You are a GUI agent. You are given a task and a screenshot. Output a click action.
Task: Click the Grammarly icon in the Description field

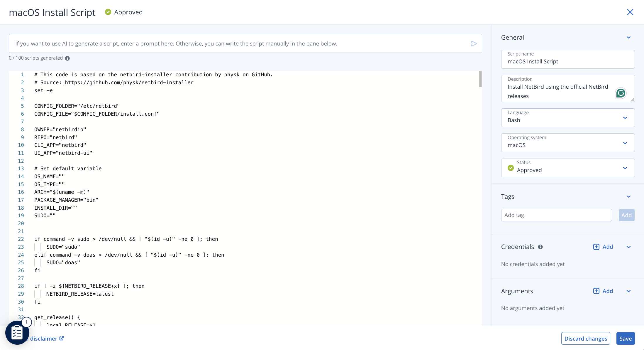point(621,93)
